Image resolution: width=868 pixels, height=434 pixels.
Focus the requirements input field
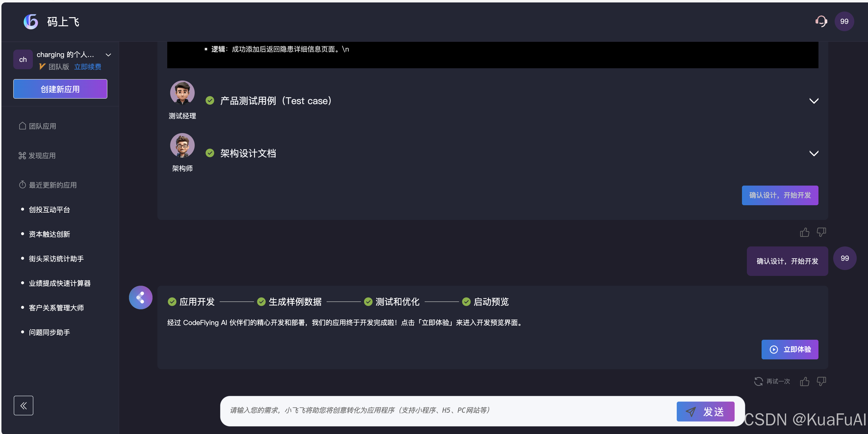pos(438,410)
